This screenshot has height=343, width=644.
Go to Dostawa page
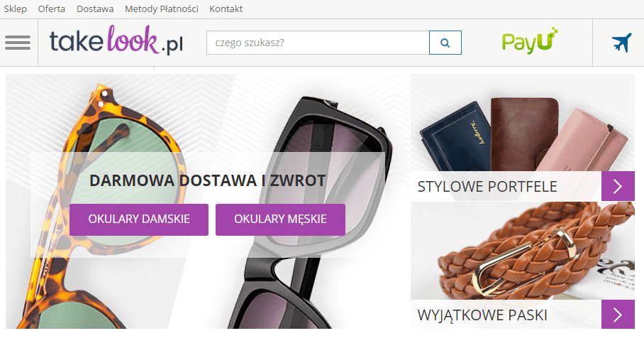95,9
